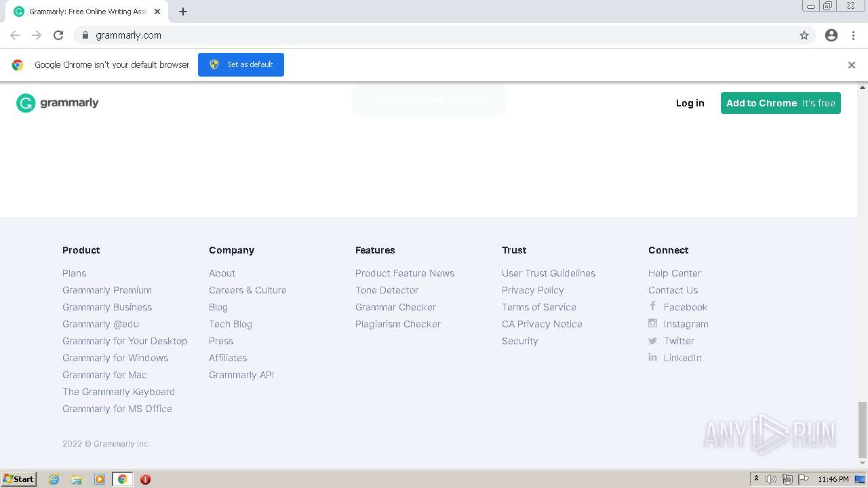Image resolution: width=868 pixels, height=488 pixels.
Task: Open a new tab with the plus icon
Action: click(x=183, y=12)
